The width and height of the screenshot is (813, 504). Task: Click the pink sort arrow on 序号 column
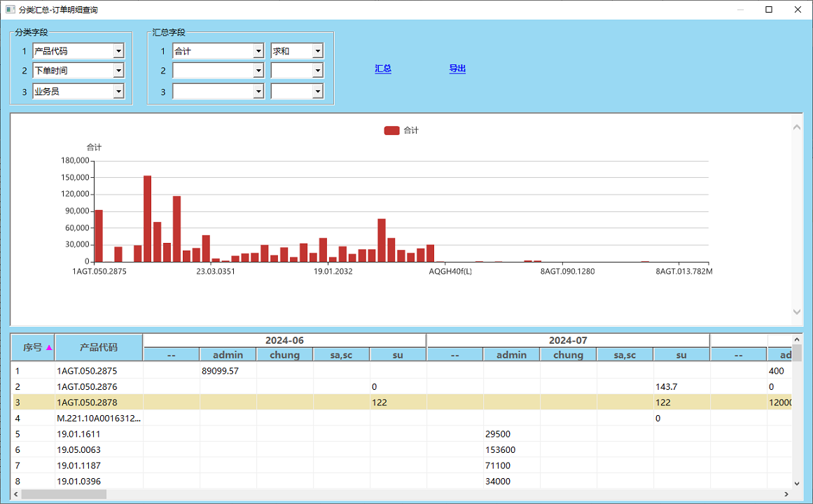(49, 348)
